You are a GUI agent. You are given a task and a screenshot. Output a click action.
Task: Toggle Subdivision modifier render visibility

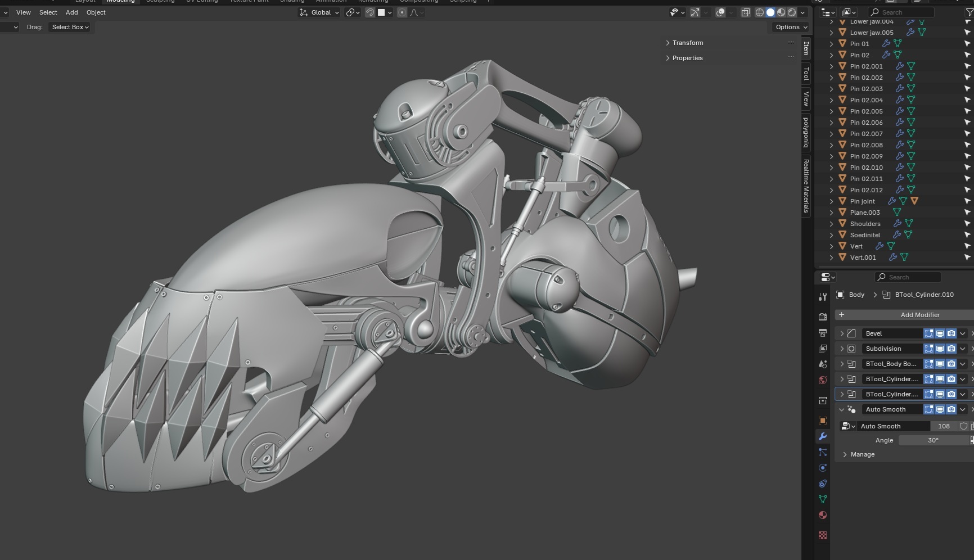point(951,349)
